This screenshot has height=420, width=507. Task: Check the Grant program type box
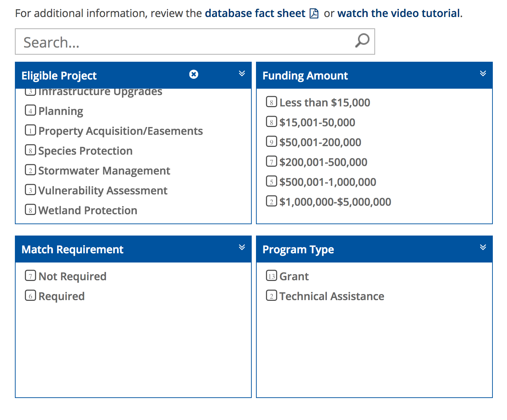click(x=272, y=276)
